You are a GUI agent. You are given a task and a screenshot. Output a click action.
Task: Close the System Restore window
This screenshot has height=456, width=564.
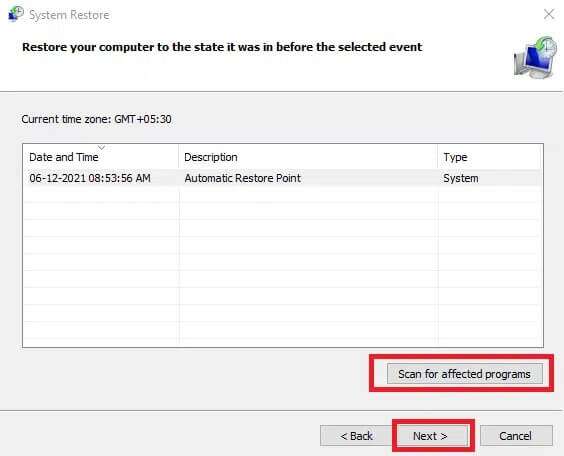tap(549, 14)
